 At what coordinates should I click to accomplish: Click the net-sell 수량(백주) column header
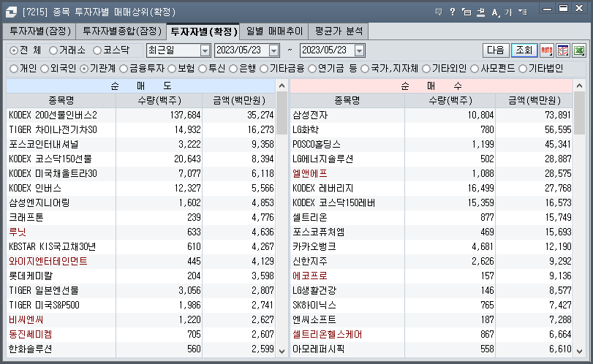pos(159,101)
